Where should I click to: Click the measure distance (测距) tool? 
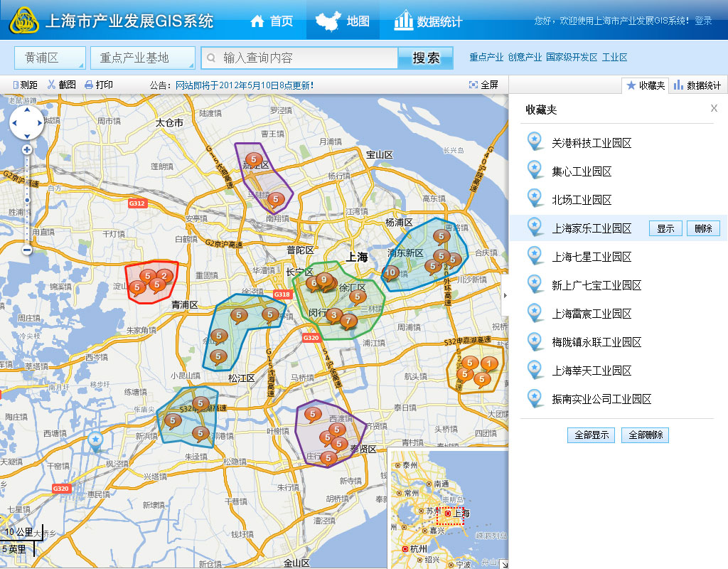pos(26,85)
